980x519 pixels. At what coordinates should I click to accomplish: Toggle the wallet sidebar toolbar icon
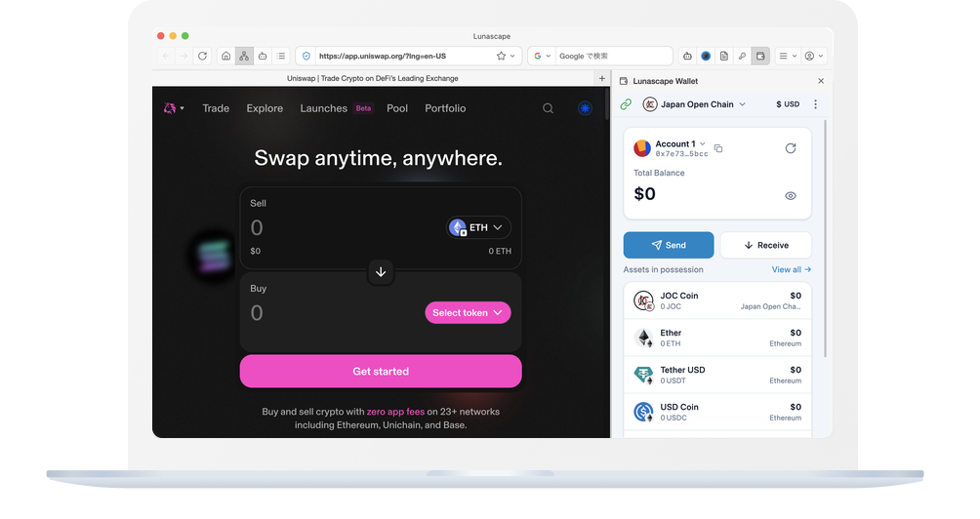pyautogui.click(x=760, y=57)
